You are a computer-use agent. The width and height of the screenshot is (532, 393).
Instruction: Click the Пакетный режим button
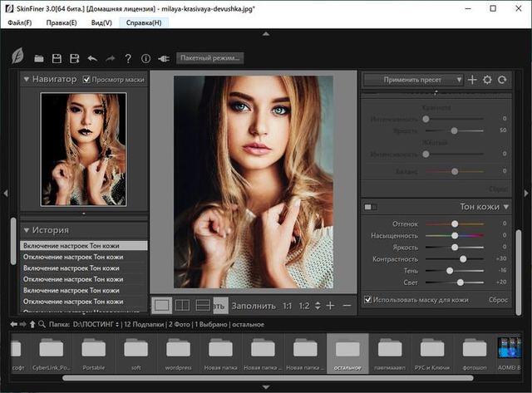point(209,59)
